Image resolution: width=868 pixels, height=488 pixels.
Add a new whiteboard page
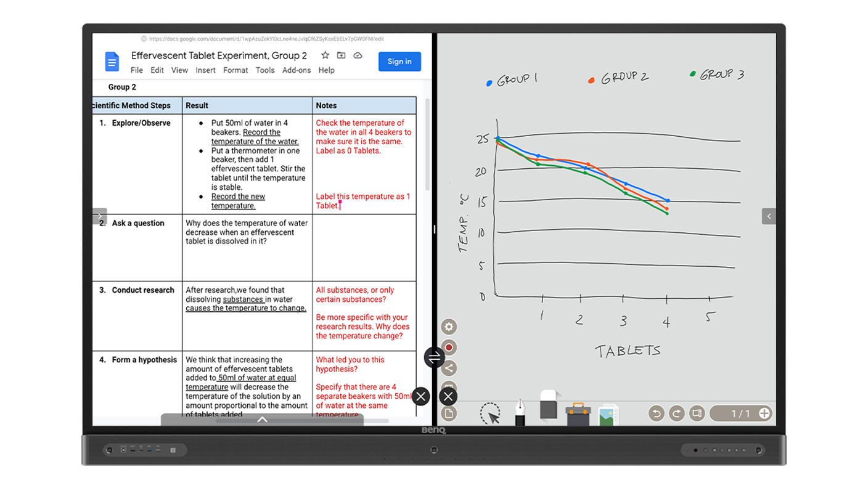coord(764,413)
